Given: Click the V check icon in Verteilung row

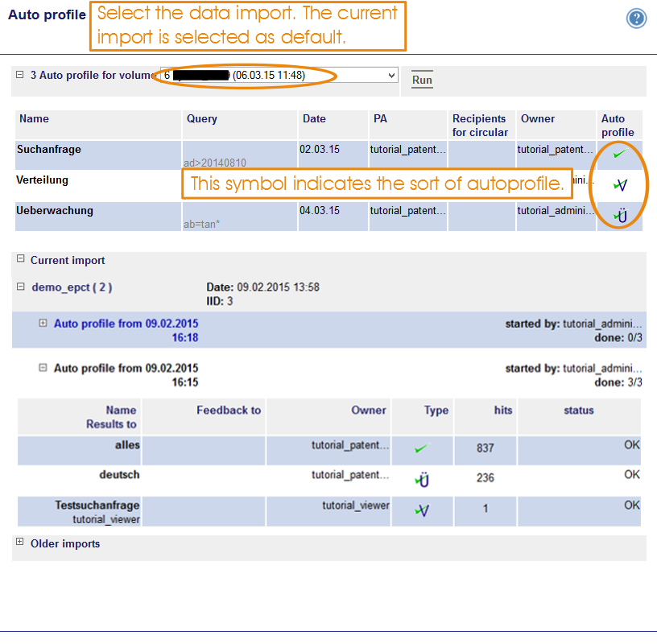Looking at the screenshot, I should pos(620,184).
